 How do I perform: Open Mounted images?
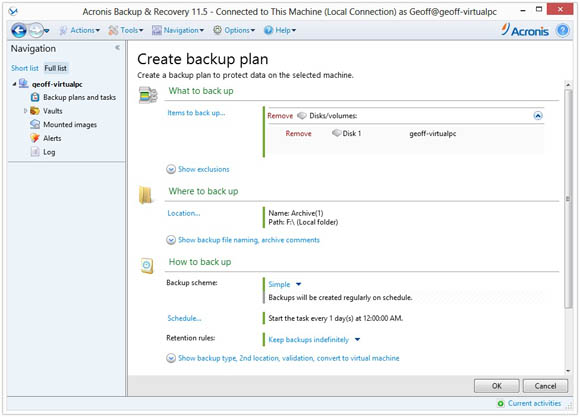70,125
